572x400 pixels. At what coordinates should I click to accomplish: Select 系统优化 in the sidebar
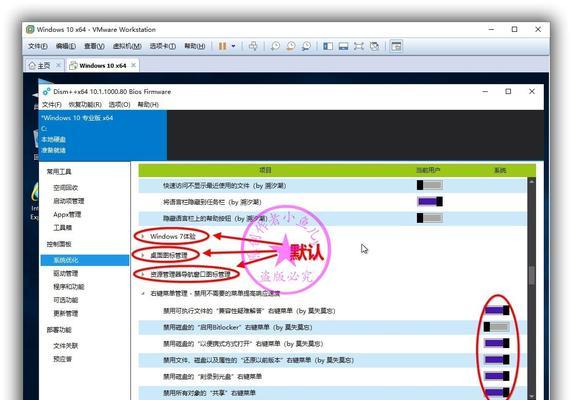(85, 260)
